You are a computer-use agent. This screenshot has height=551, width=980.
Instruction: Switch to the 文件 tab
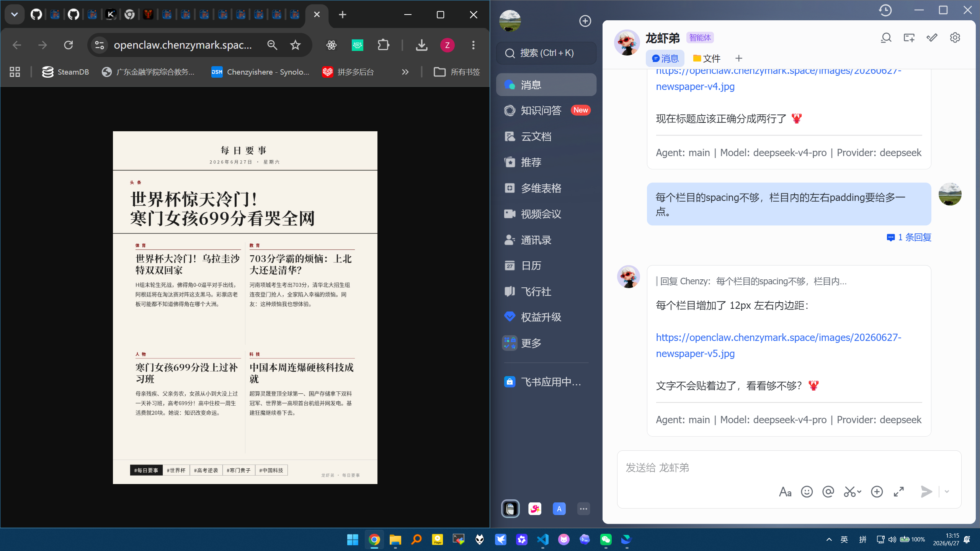pyautogui.click(x=707, y=59)
